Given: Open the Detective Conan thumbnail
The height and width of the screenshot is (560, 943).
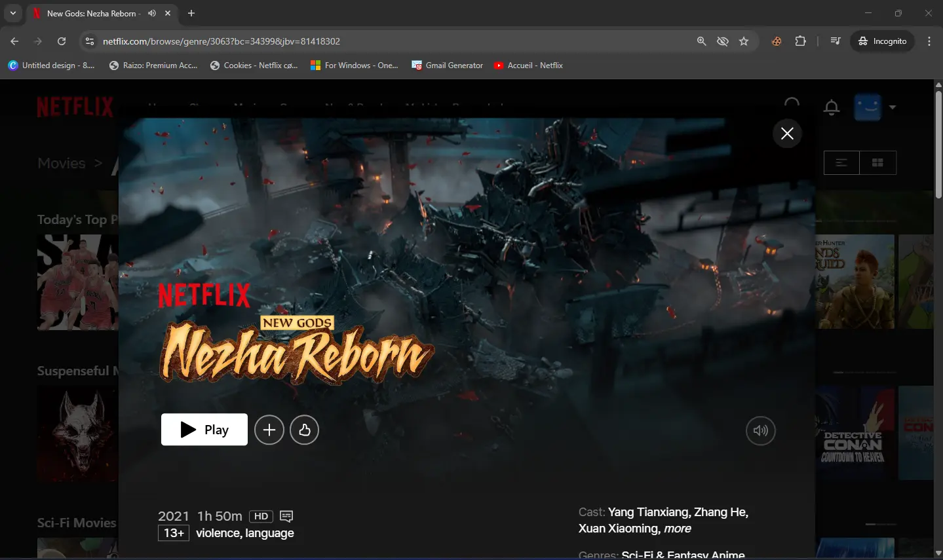Looking at the screenshot, I should 855,433.
